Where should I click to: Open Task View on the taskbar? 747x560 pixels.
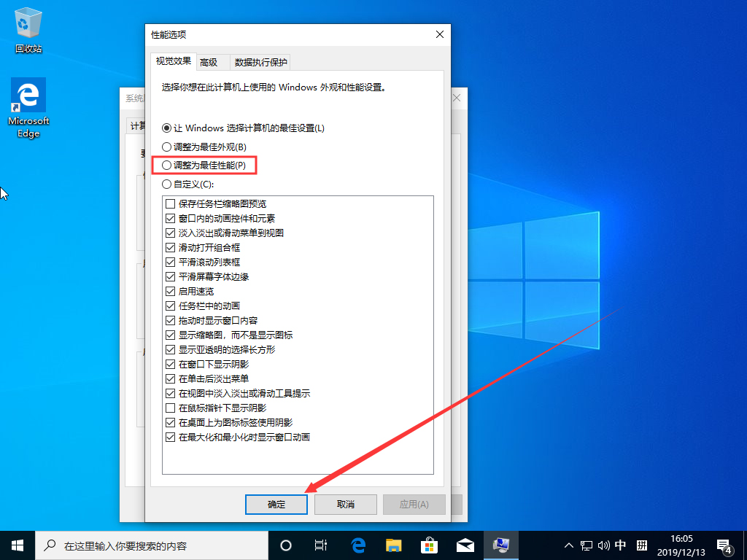tap(321, 545)
